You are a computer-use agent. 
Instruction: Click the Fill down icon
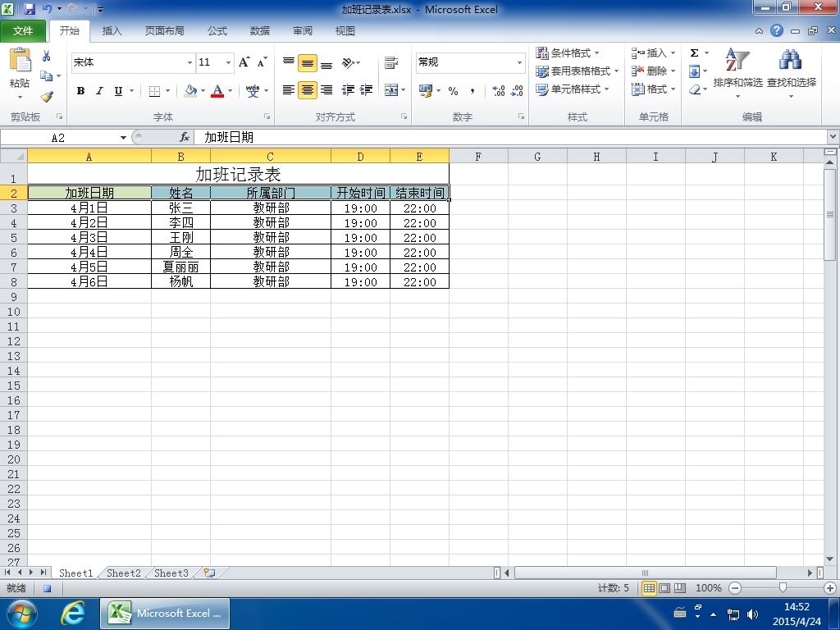point(694,71)
